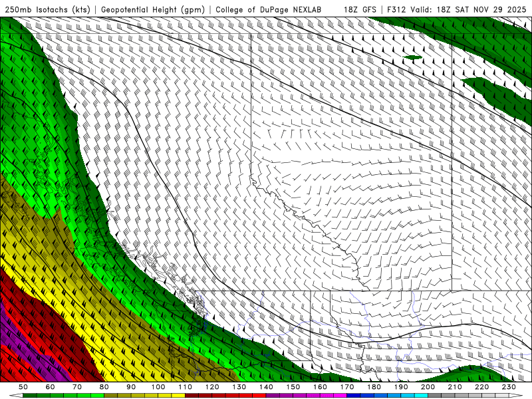Select the bright red segment before purple
The image size is (532, 399).
tap(259, 395)
